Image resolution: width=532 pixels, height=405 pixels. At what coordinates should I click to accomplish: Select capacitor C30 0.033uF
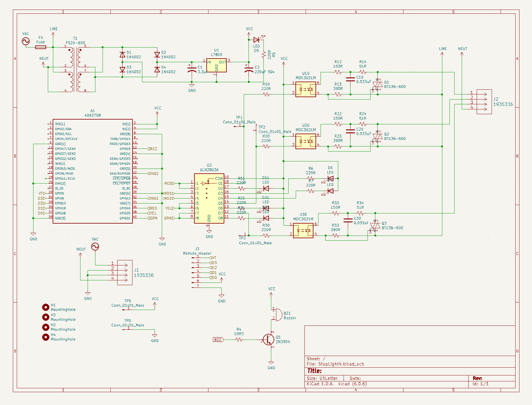(348, 221)
